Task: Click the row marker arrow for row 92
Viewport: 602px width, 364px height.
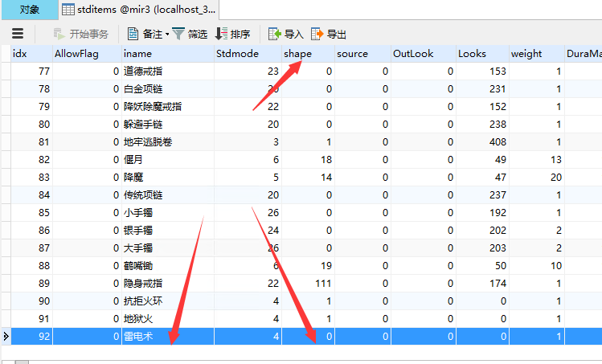Action: click(x=6, y=336)
